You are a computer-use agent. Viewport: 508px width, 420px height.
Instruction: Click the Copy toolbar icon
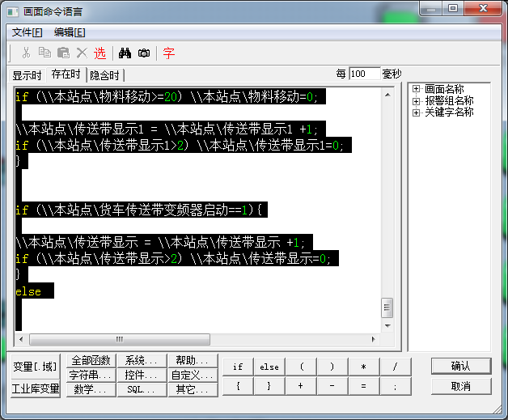[x=44, y=53]
